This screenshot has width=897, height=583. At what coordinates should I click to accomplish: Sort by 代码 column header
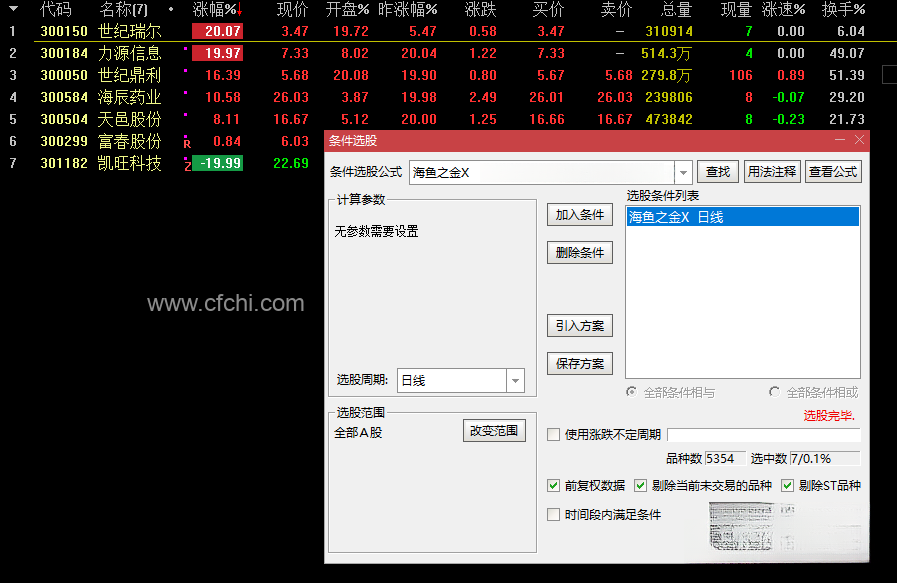pyautogui.click(x=55, y=10)
